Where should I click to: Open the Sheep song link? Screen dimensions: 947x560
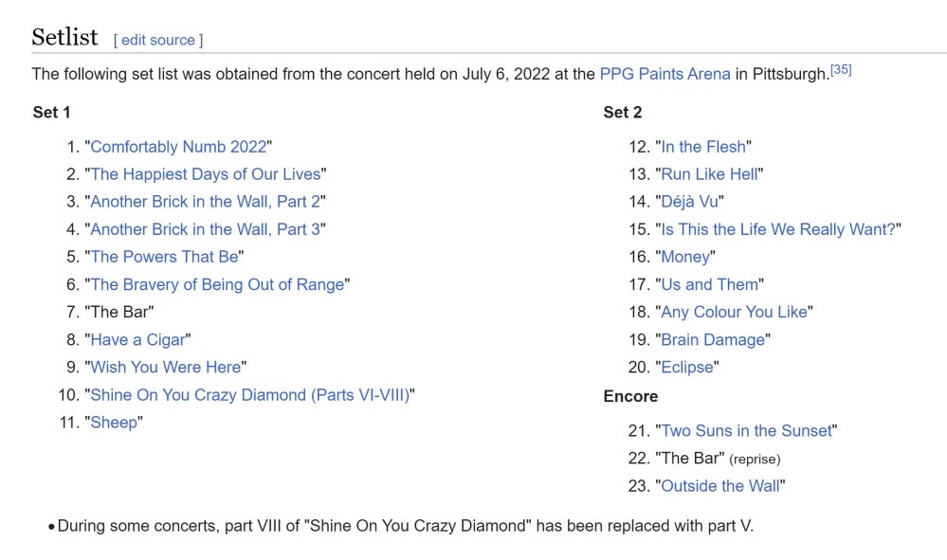click(114, 423)
